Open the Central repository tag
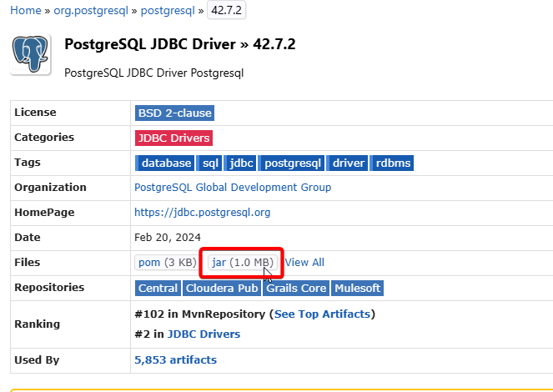 point(158,288)
